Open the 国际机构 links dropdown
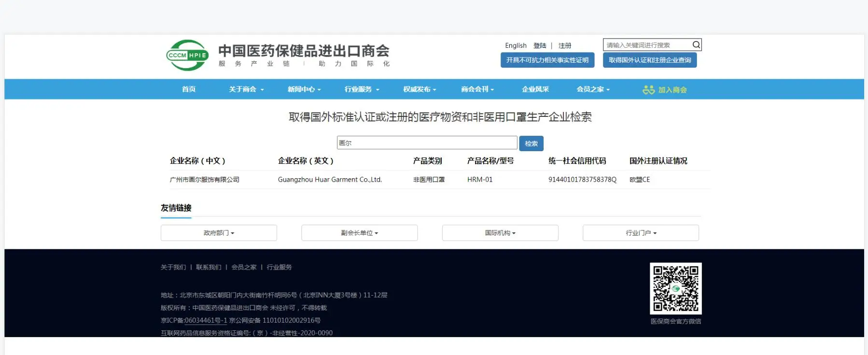The image size is (868, 355). 500,233
